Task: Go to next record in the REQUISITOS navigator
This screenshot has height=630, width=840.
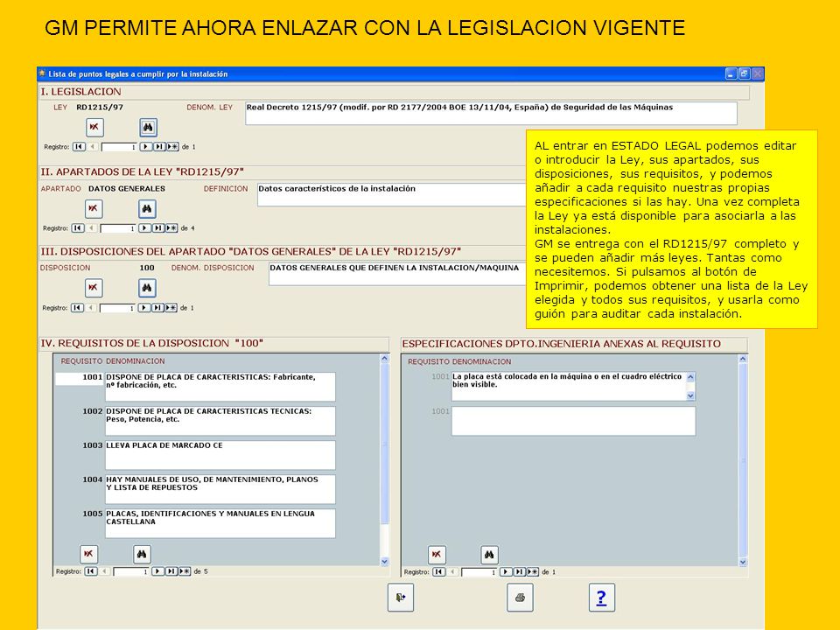Action: click(157, 571)
